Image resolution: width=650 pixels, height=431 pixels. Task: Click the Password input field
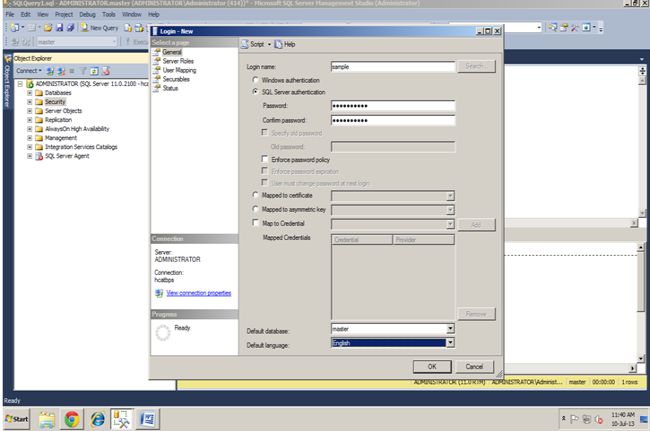pyautogui.click(x=393, y=106)
